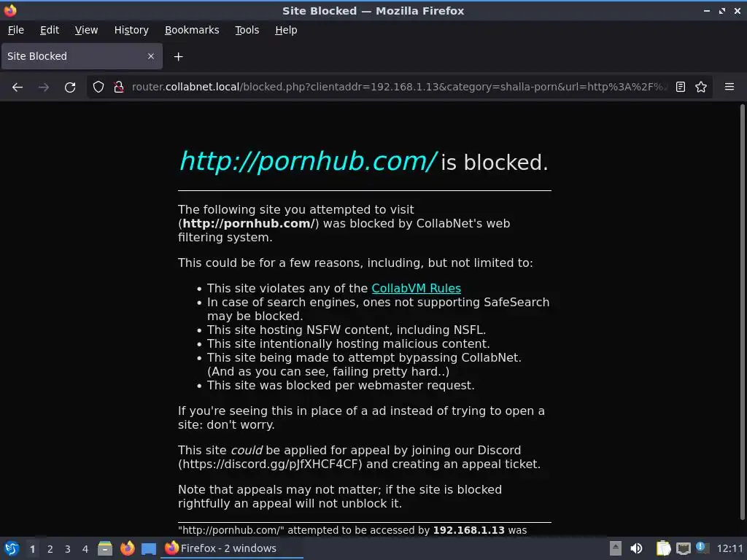Click the insecure connection padlock icon

119,87
